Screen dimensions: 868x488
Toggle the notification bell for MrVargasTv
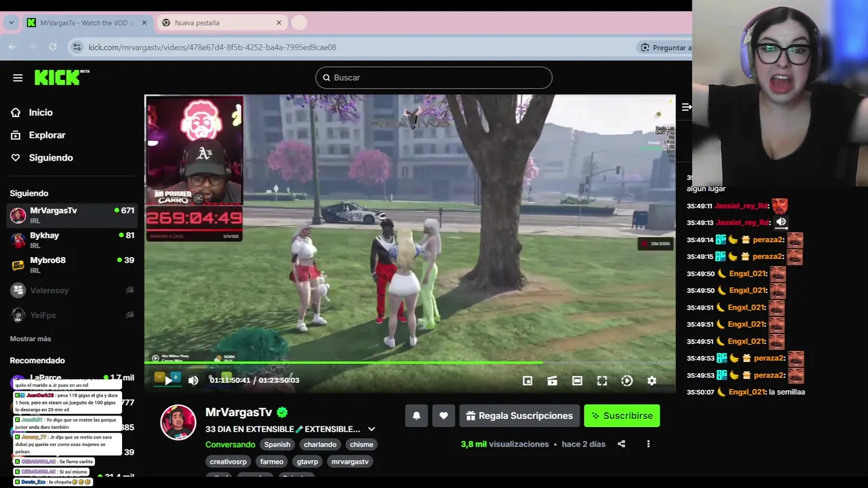click(x=416, y=415)
